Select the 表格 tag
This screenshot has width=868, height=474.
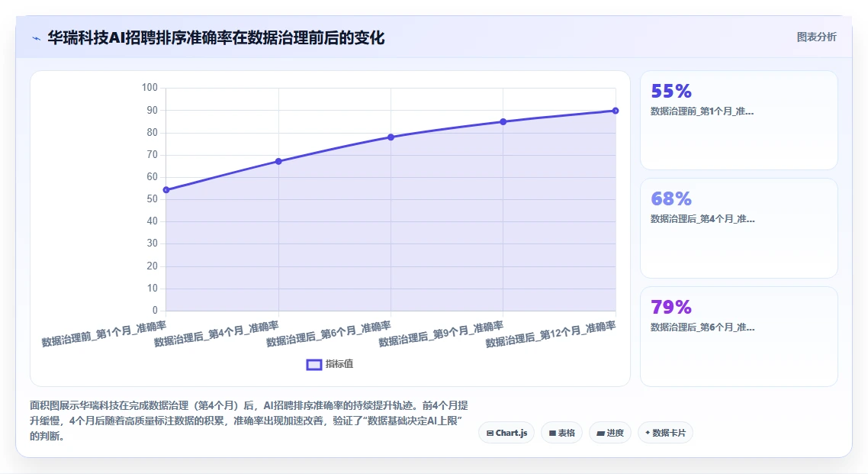tap(562, 433)
